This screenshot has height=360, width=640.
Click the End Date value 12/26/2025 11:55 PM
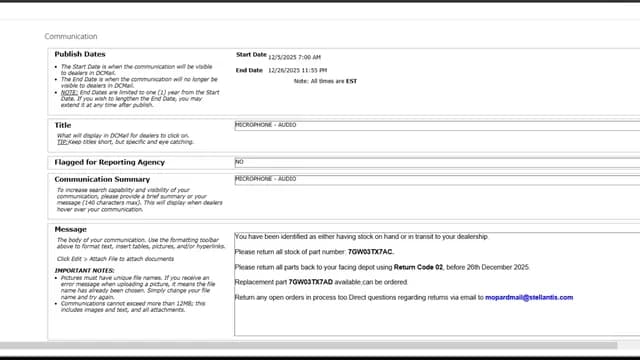tap(298, 70)
